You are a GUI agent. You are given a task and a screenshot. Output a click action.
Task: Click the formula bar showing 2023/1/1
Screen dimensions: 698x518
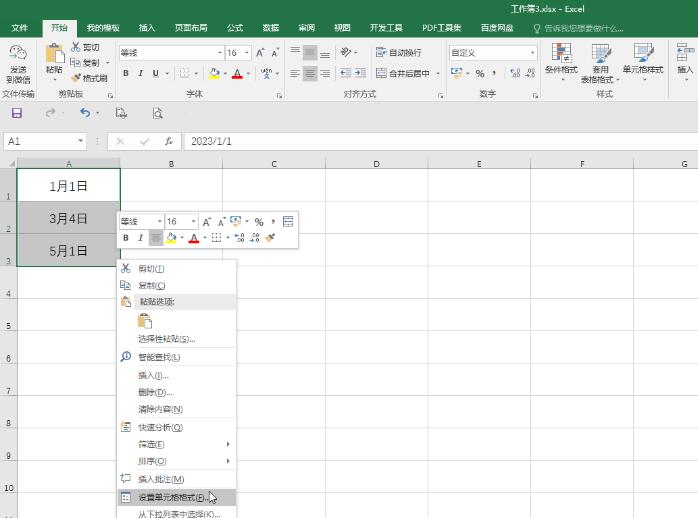(x=441, y=142)
